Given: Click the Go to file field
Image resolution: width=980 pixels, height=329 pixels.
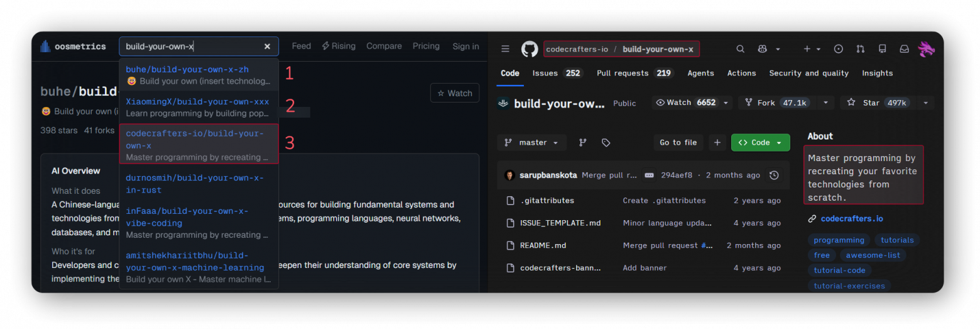Looking at the screenshot, I should tap(678, 143).
